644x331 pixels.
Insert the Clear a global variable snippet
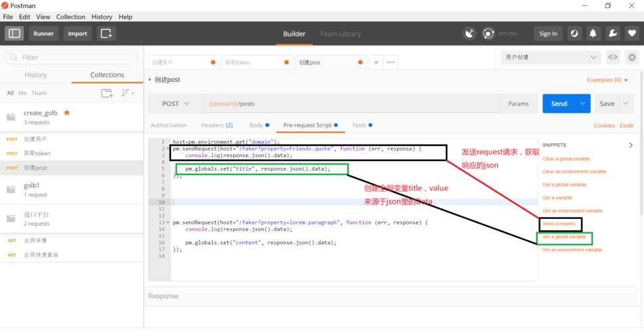pyautogui.click(x=566, y=159)
